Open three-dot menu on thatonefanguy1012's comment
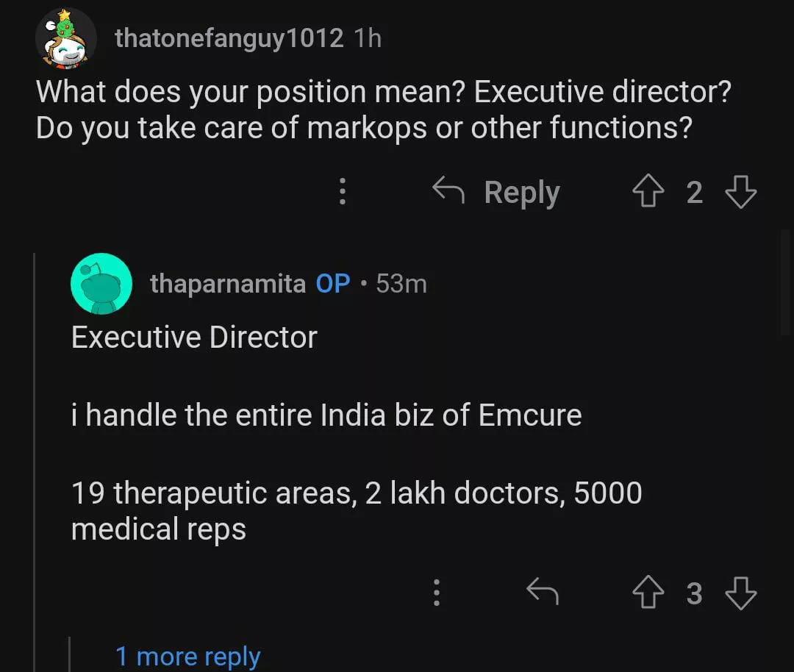This screenshot has width=794, height=672. 342,193
